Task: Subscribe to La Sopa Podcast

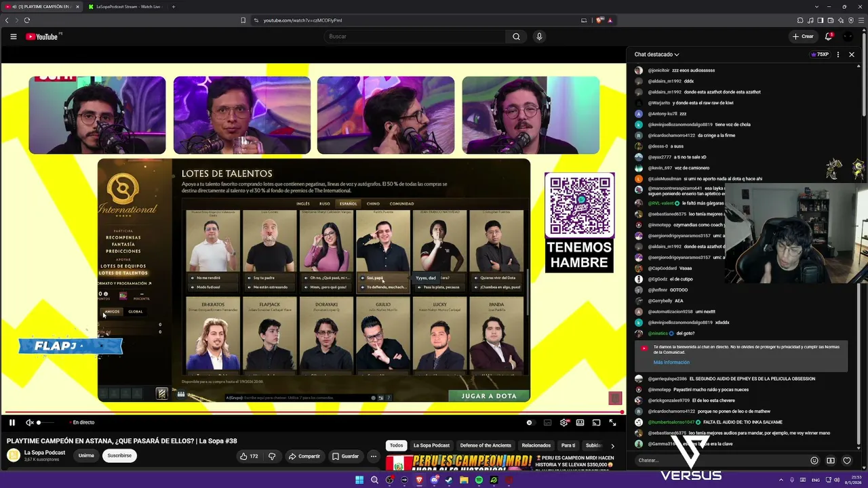Action: 119,455
